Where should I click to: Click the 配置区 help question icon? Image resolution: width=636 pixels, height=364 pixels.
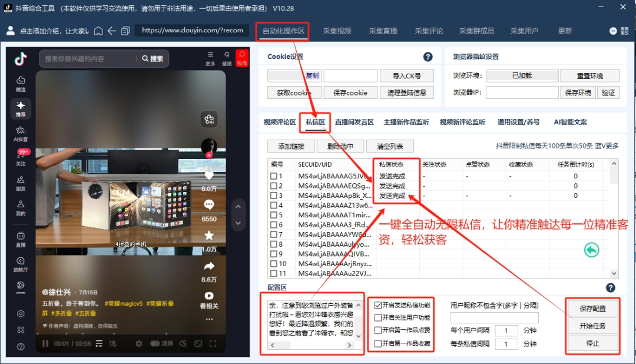[610, 287]
